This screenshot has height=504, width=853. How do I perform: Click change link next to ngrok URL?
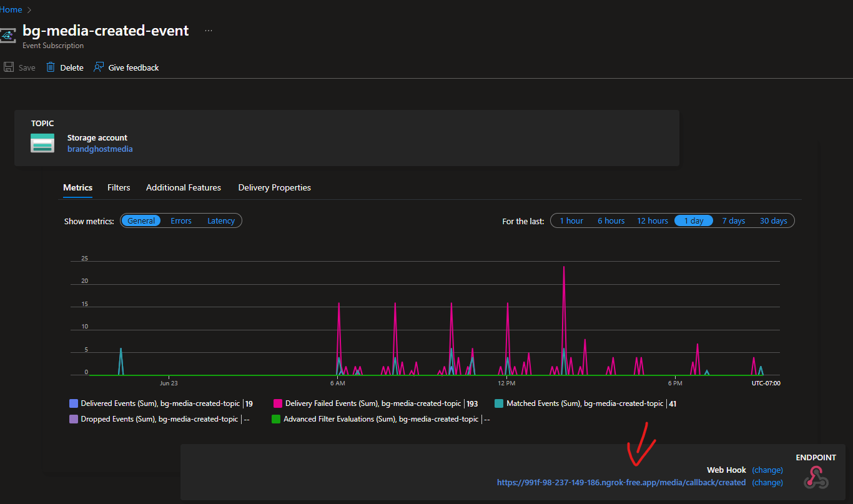[x=767, y=482]
